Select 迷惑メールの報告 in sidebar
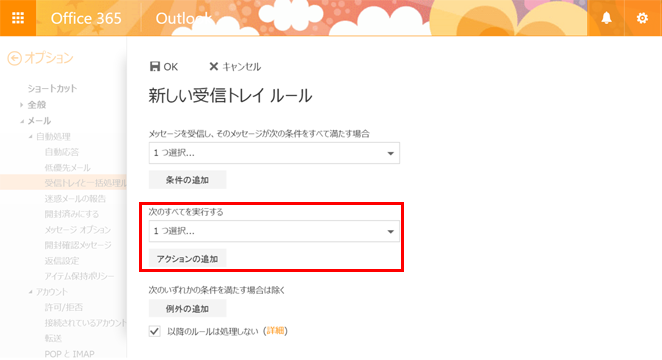Viewport: 662px width, 360px height. [75, 198]
